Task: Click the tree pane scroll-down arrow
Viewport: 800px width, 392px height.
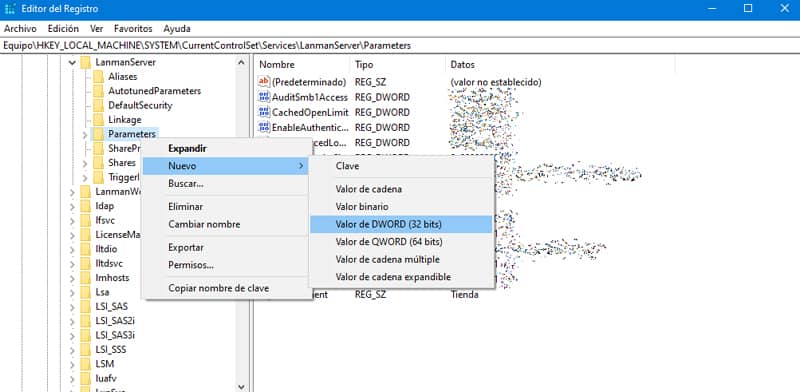Action: (241, 387)
